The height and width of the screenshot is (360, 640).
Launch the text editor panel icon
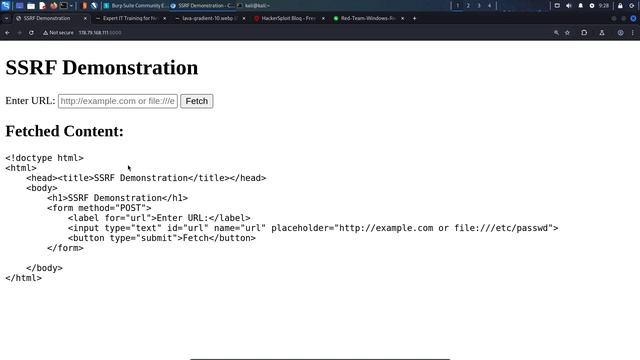point(42,6)
